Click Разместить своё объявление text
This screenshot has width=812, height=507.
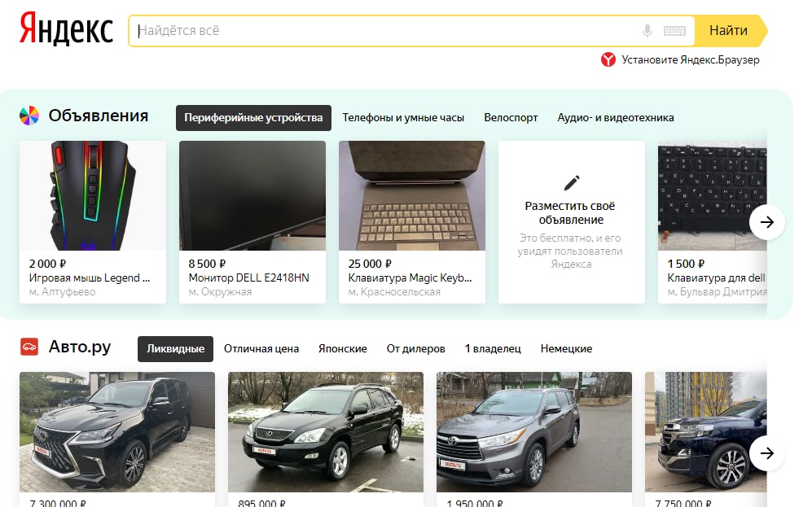click(570, 212)
